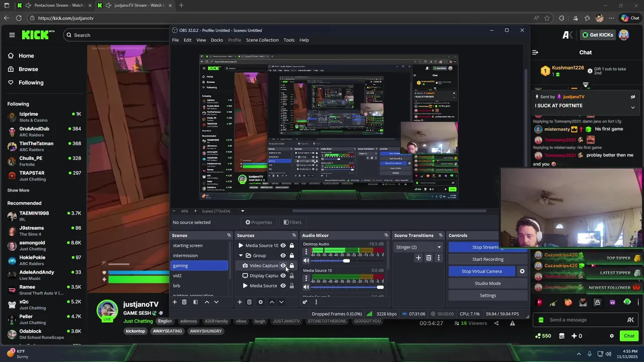Viewport: 644px width, 362px height.
Task: Pop out the Audio Mixer dock icon
Action: 386,235
